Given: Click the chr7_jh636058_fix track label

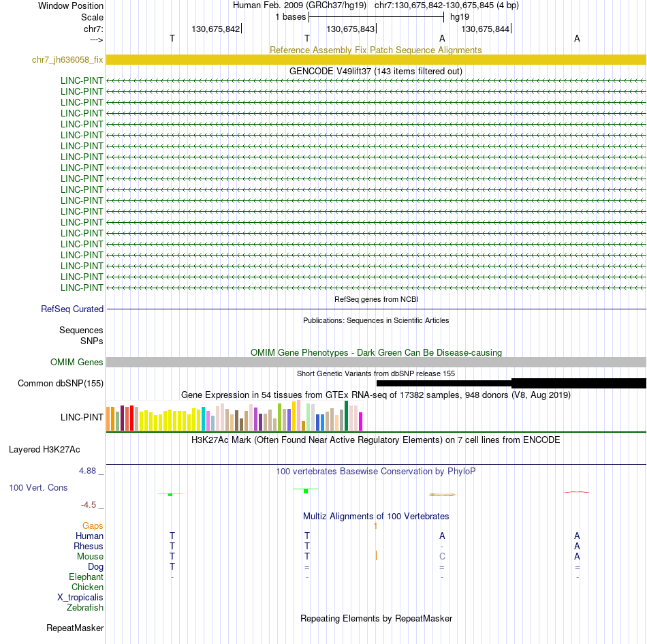Looking at the screenshot, I should click(67, 60).
